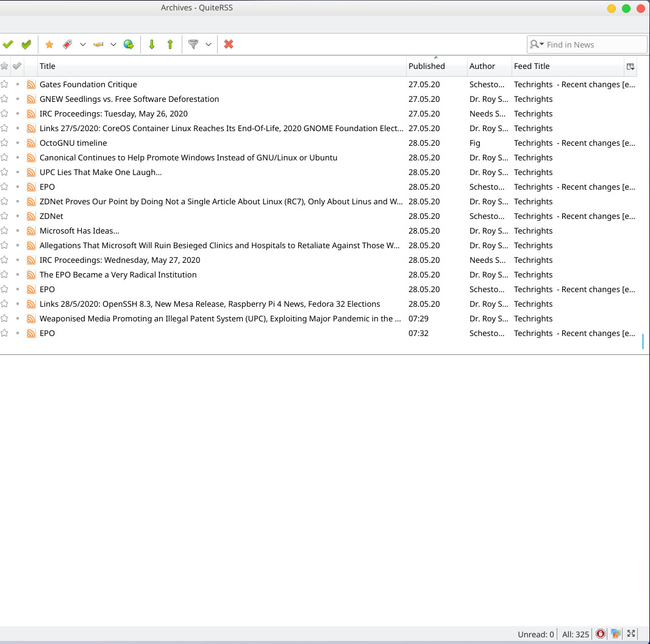The image size is (650, 644).
Task: Mark the selected news as read
Action: pyautogui.click(x=8, y=45)
